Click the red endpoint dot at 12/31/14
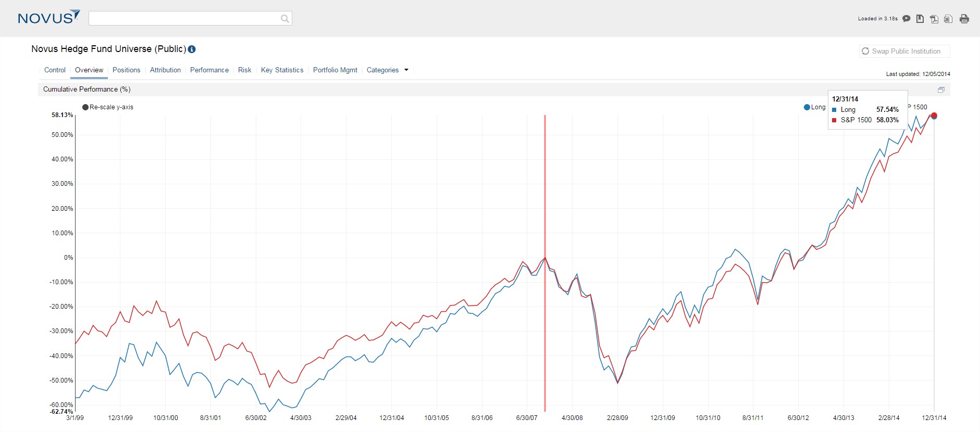 tap(934, 116)
